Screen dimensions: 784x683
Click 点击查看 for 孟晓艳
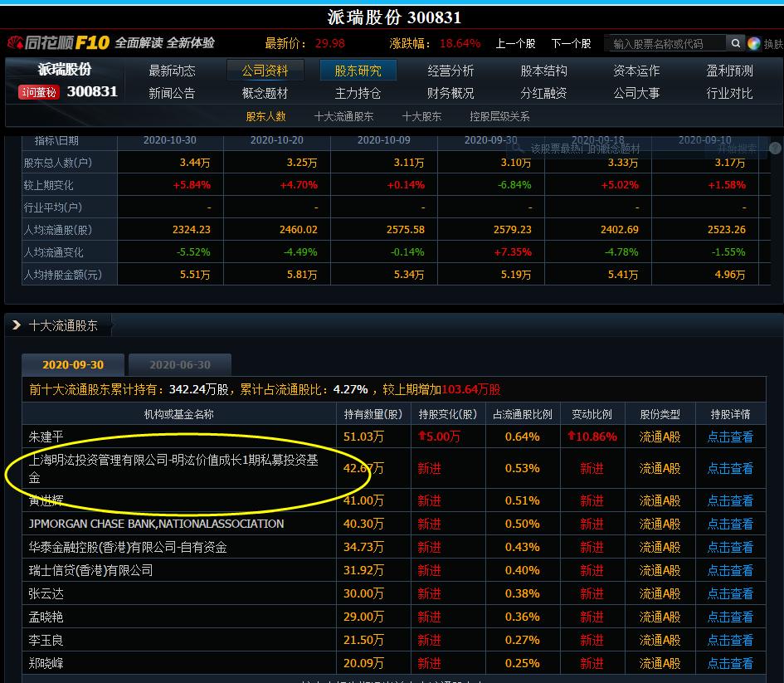(730, 617)
